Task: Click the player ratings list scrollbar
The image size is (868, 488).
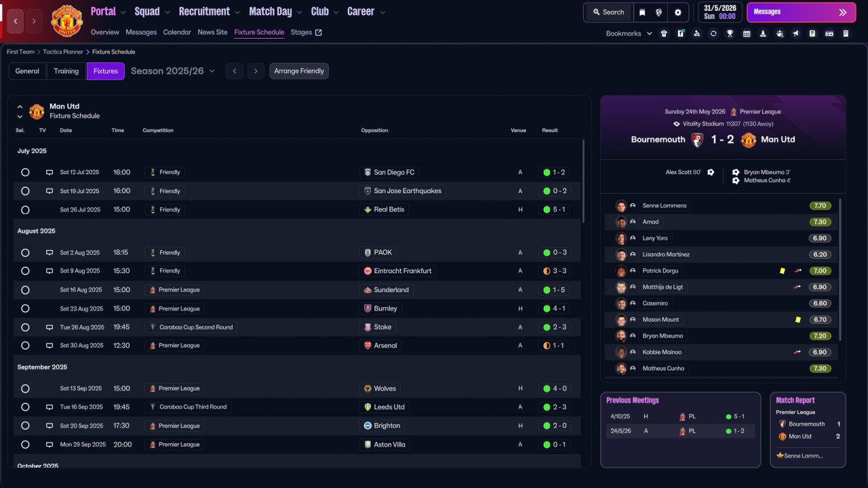Action: 840,269
